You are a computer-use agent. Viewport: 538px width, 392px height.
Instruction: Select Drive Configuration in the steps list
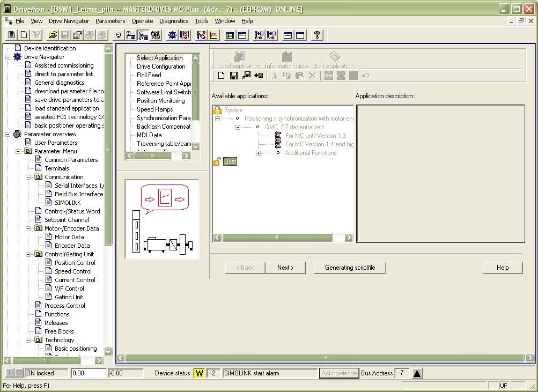[x=161, y=66]
